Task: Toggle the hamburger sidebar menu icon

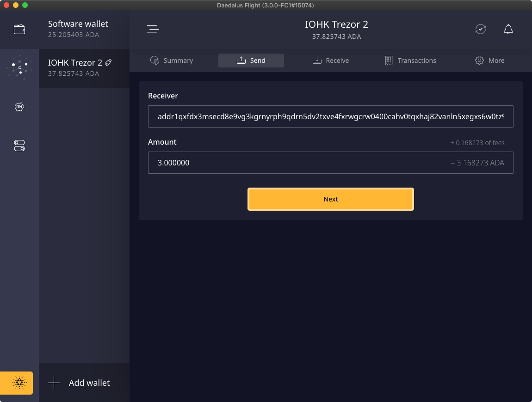Action: (153, 30)
